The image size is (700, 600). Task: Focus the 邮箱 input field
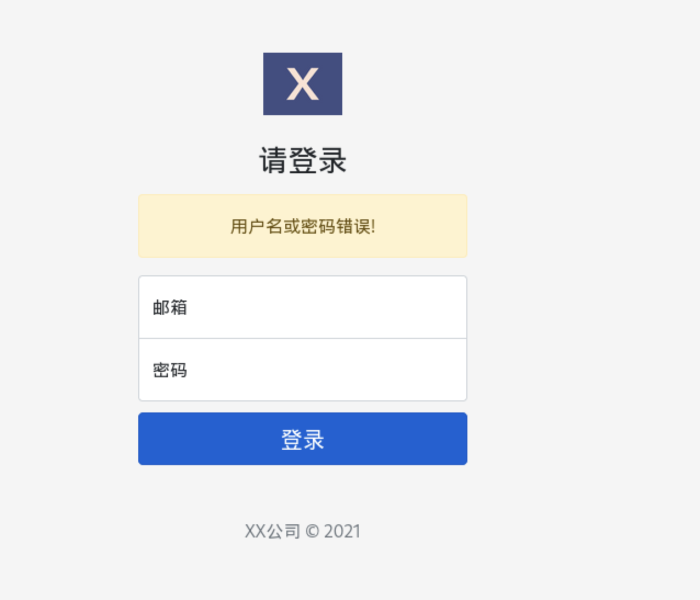[x=302, y=307]
